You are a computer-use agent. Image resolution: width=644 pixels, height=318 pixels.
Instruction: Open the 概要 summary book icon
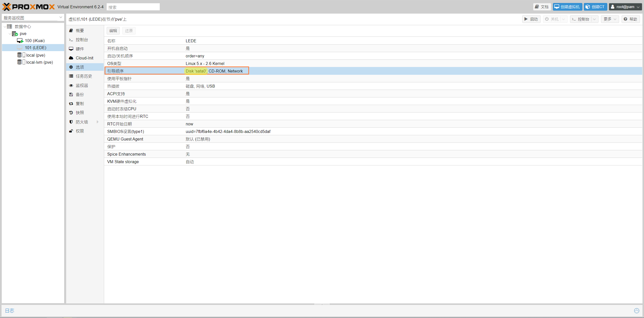(71, 30)
